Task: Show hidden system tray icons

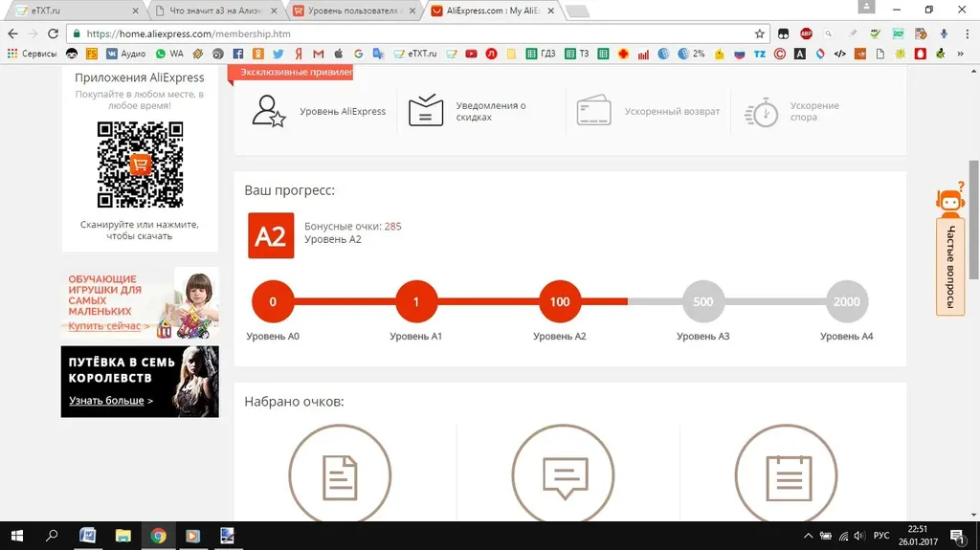Action: [x=808, y=536]
